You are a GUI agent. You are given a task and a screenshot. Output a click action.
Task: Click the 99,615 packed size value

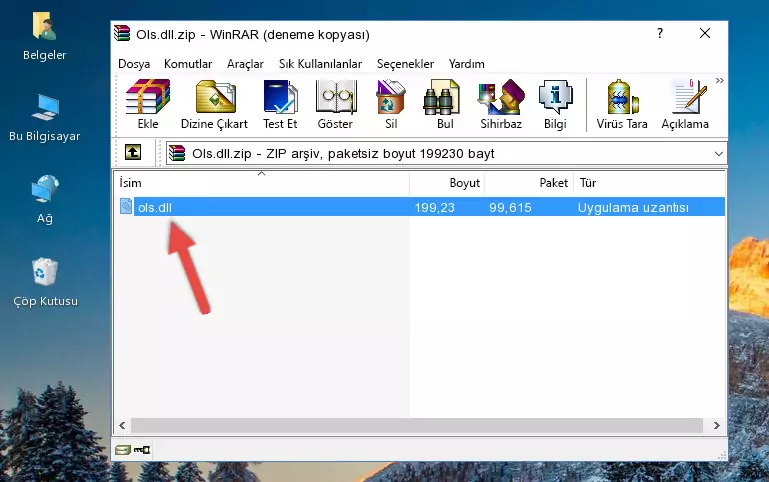click(510, 207)
